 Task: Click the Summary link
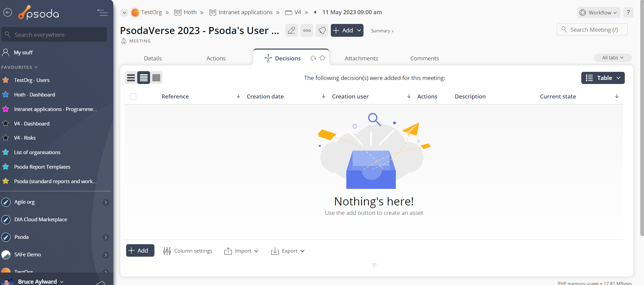coord(382,31)
